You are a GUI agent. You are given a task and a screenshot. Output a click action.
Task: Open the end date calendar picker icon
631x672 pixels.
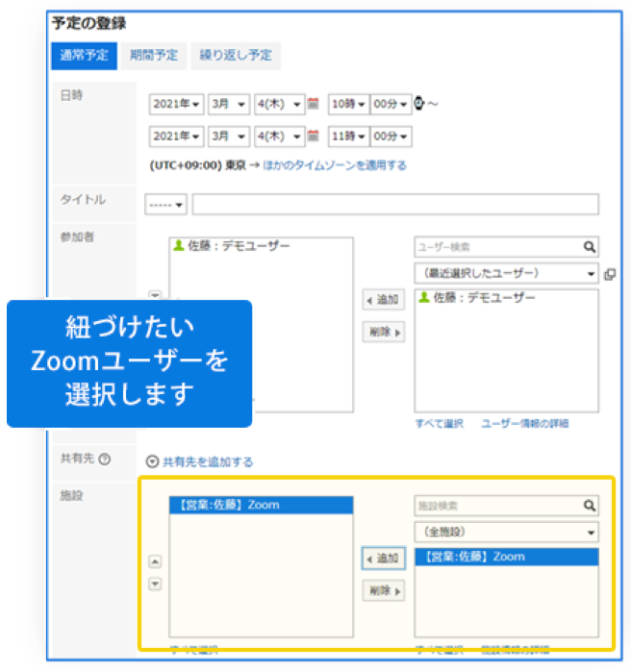(x=314, y=137)
